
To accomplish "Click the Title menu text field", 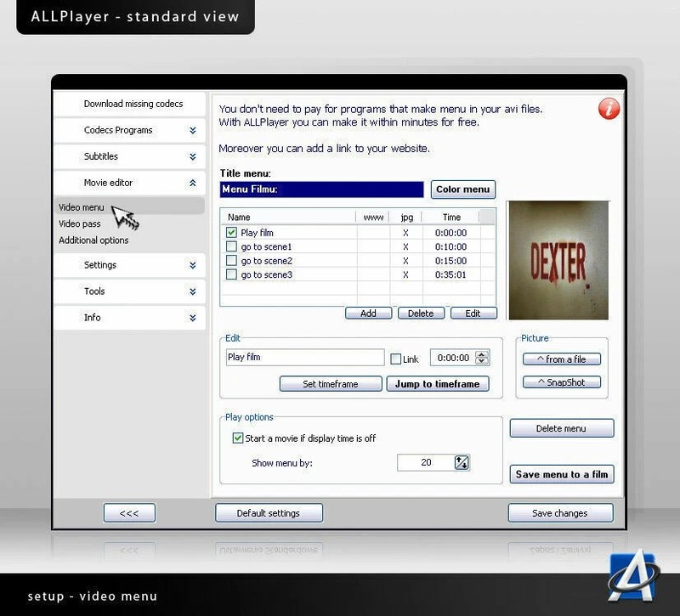I will coord(321,189).
